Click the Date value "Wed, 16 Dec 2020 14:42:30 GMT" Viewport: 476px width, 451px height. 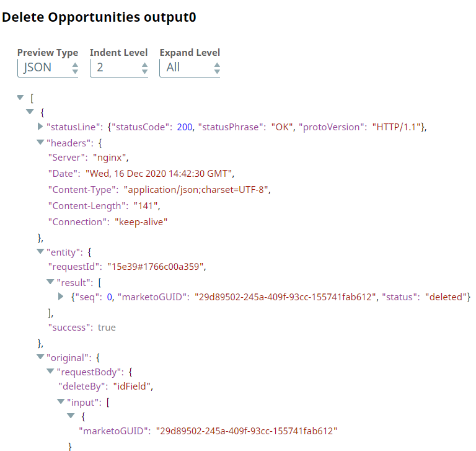tap(159, 174)
